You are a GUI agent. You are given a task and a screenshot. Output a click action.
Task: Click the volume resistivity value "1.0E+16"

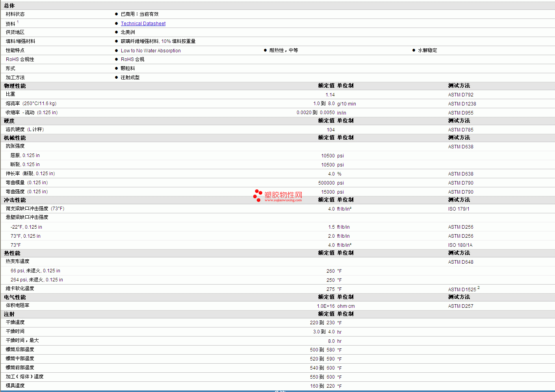point(326,306)
